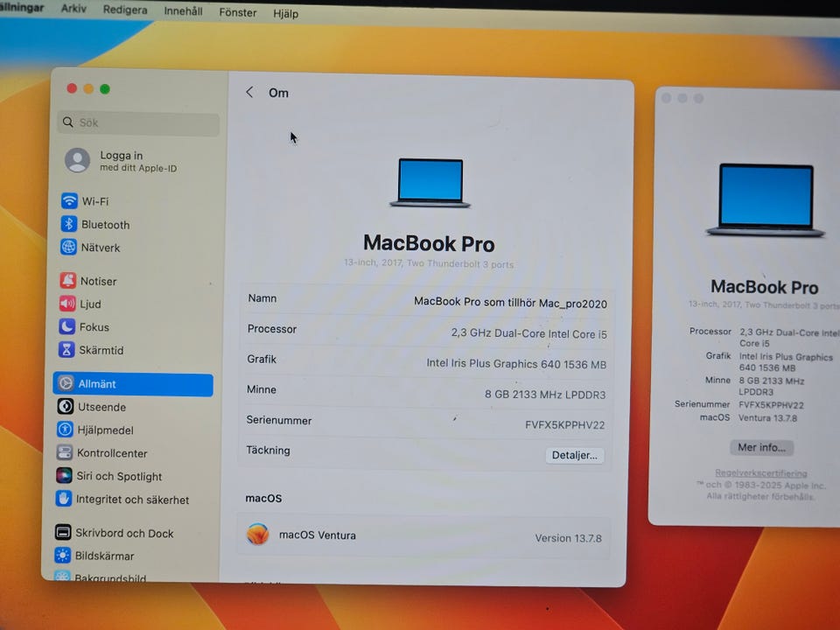This screenshot has width=840, height=630.
Task: Select Ljud label in sidebar
Action: tap(90, 304)
